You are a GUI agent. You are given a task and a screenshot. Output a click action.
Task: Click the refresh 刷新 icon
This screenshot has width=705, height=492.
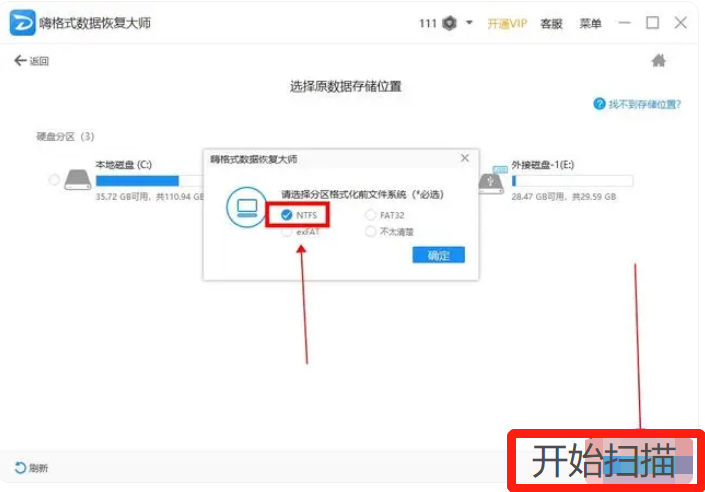coord(20,468)
